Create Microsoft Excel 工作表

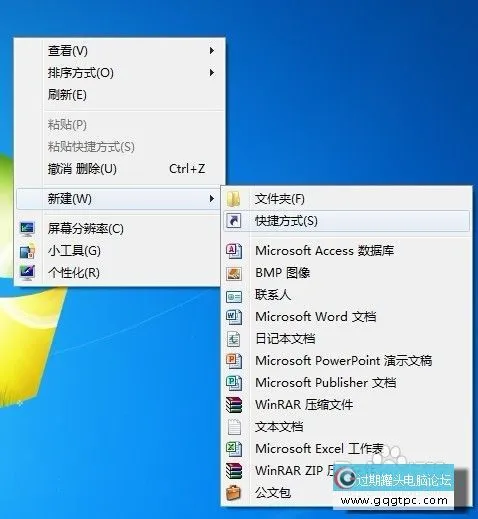[347, 449]
